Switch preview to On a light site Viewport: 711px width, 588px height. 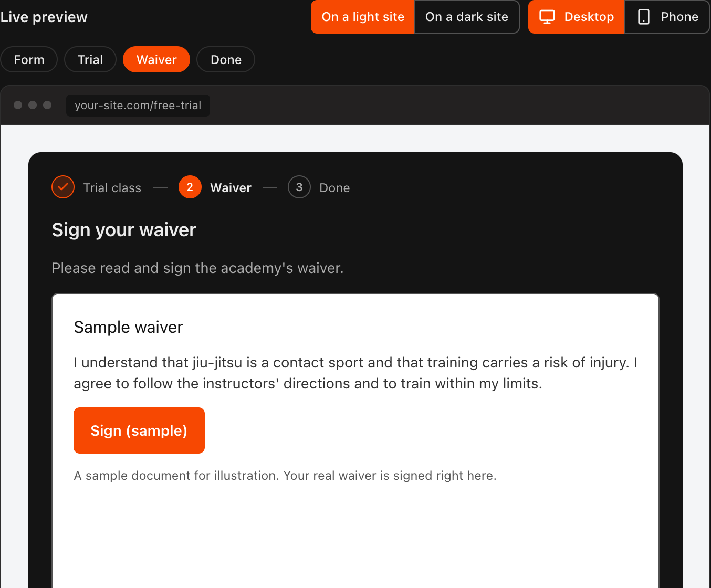(x=363, y=17)
